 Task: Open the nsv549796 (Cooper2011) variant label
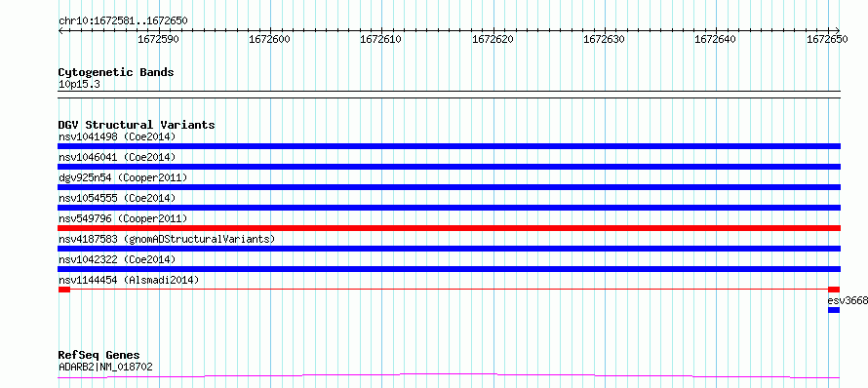[123, 218]
